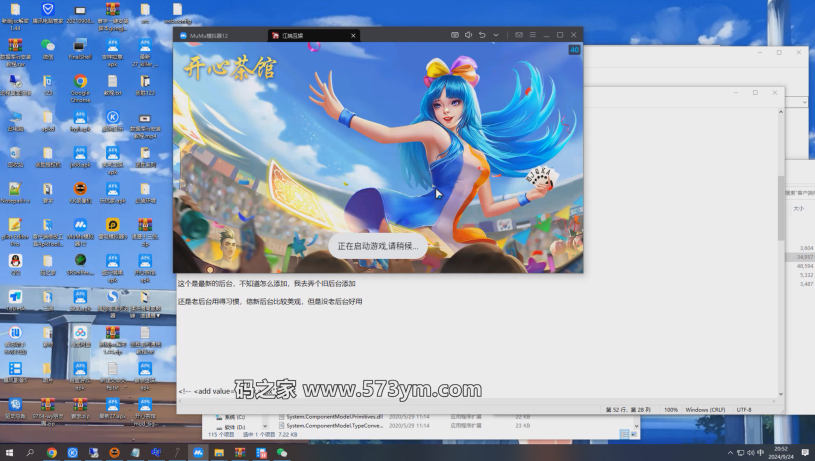Open the Windows Start menu
The image size is (815, 461).
9,453
